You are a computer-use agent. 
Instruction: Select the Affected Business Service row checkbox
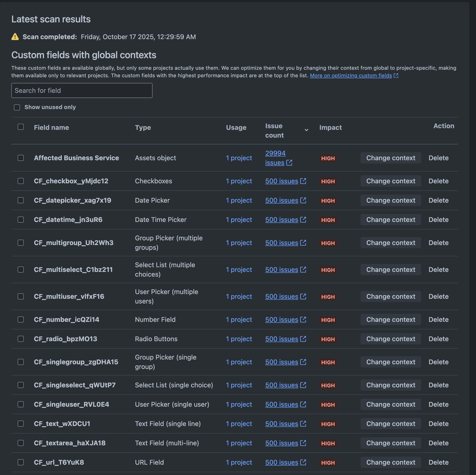pyautogui.click(x=21, y=158)
